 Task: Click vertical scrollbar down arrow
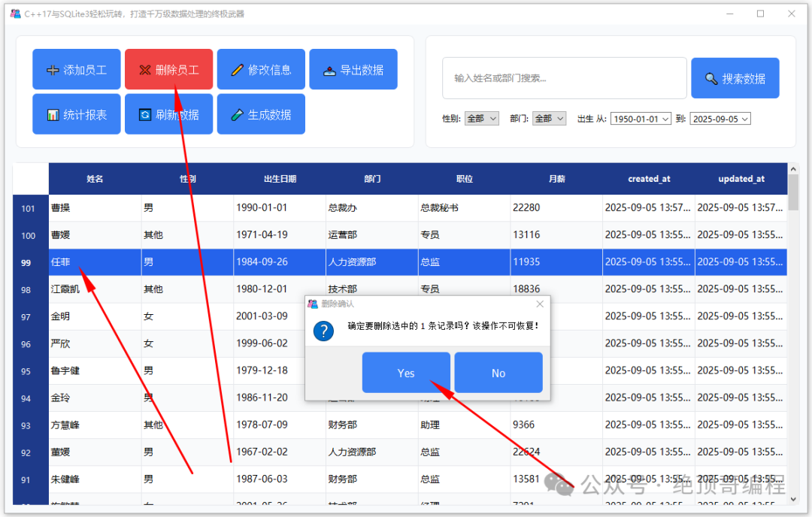click(793, 500)
